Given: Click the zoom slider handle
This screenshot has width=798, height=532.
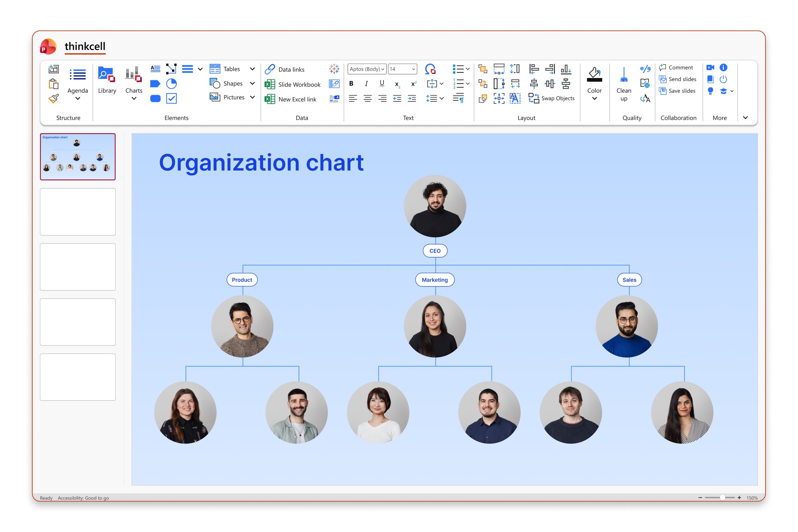Looking at the screenshot, I should click(722, 498).
